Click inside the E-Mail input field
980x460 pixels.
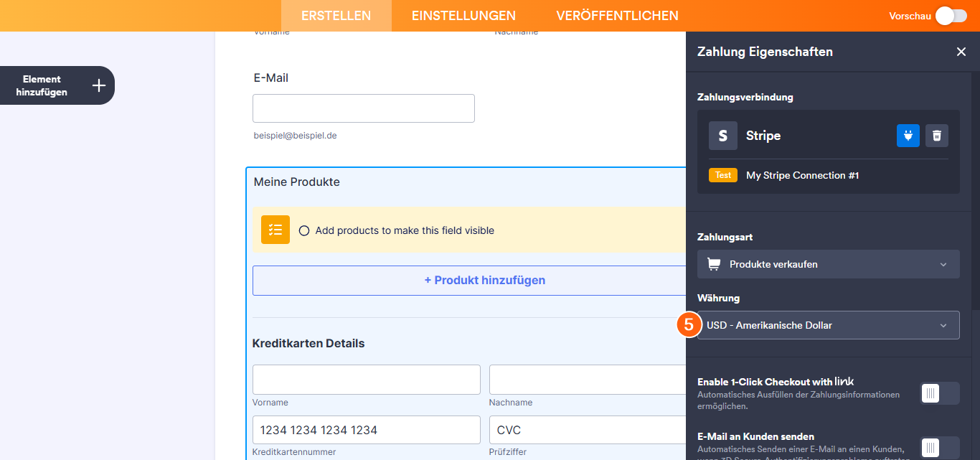click(363, 108)
